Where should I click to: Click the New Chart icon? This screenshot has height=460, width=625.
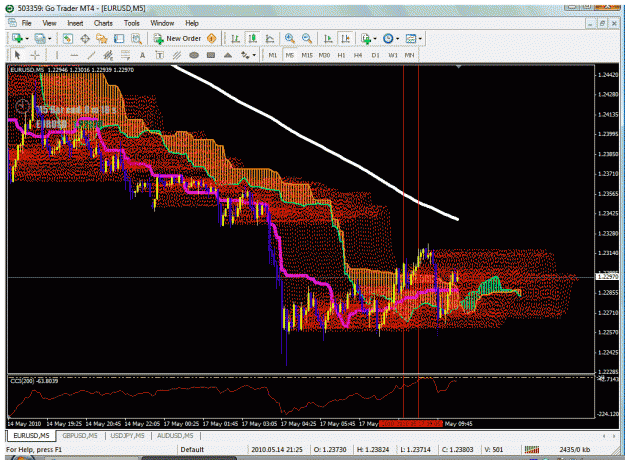pyautogui.click(x=17, y=38)
